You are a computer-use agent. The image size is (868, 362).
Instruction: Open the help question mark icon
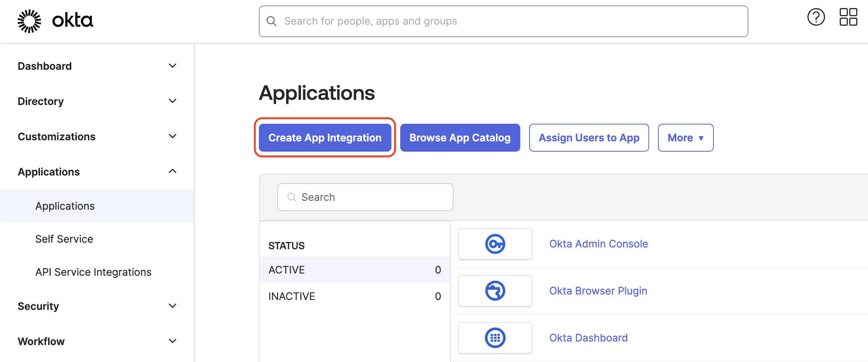[x=816, y=17]
